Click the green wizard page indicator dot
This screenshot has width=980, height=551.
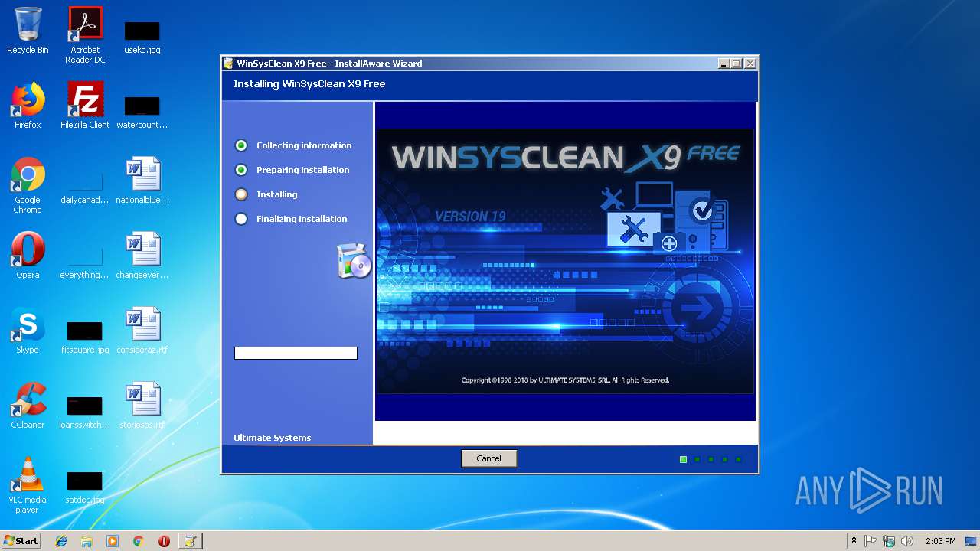[x=683, y=459]
